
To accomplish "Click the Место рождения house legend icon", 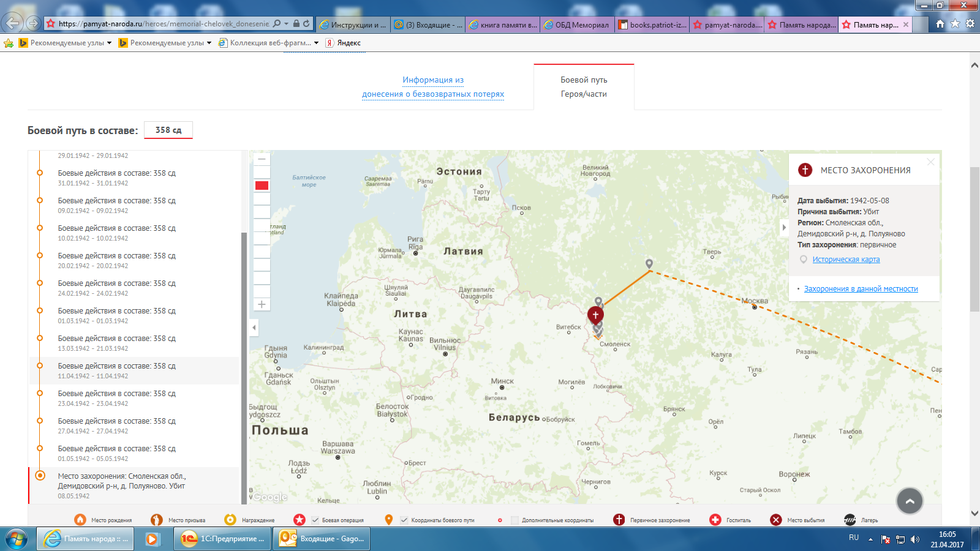I will point(80,520).
